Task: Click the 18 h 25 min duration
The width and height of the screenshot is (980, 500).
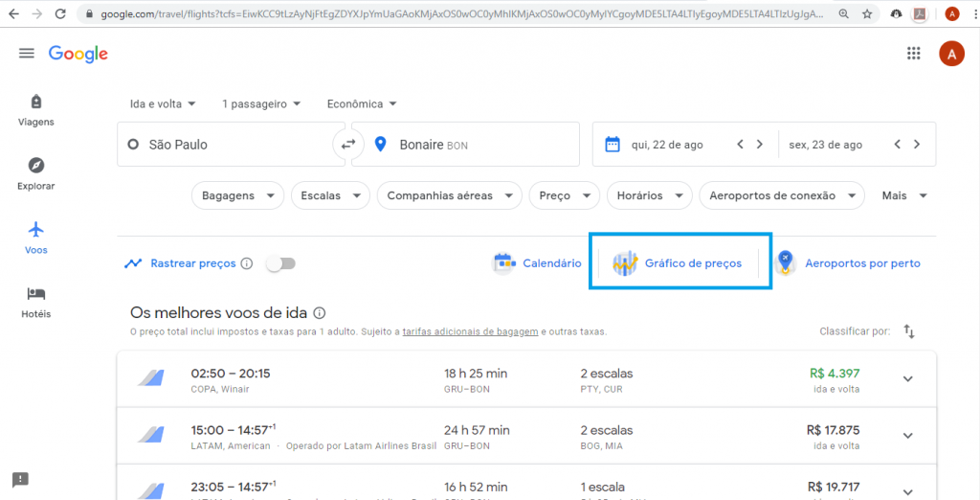Action: click(476, 374)
